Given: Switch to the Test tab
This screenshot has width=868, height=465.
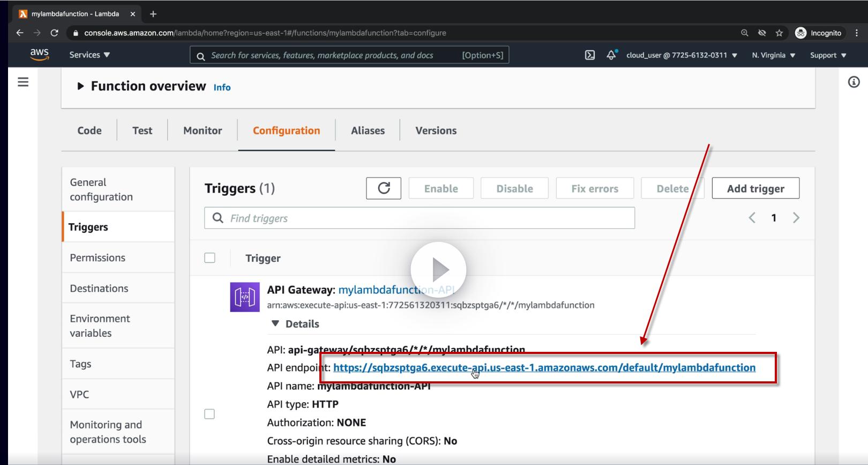Looking at the screenshot, I should 143,130.
